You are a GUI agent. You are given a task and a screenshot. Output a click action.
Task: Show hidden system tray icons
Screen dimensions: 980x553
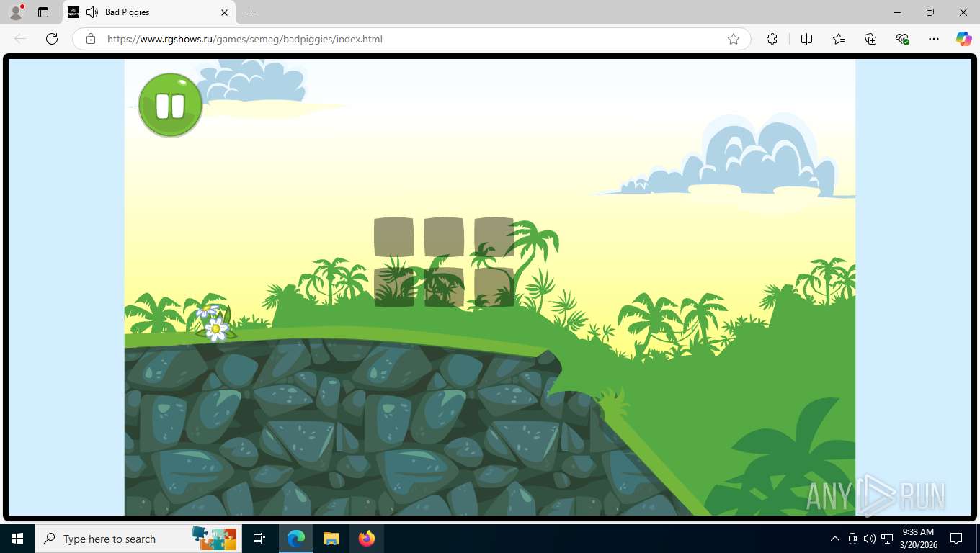click(x=835, y=539)
